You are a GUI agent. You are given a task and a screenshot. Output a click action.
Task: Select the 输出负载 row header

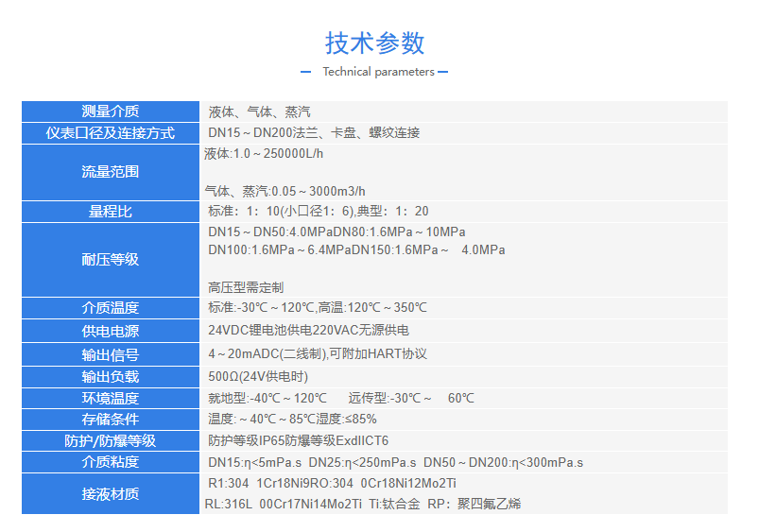coord(111,377)
